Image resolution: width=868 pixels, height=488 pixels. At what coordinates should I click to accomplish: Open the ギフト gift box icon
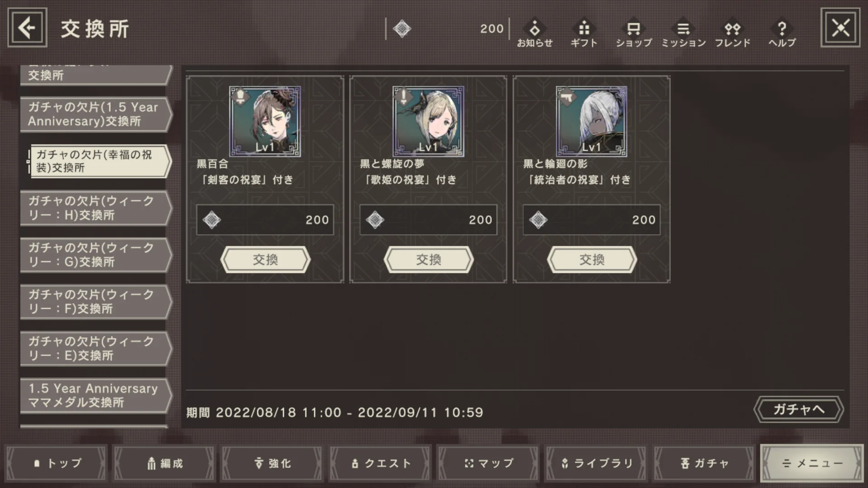[584, 33]
